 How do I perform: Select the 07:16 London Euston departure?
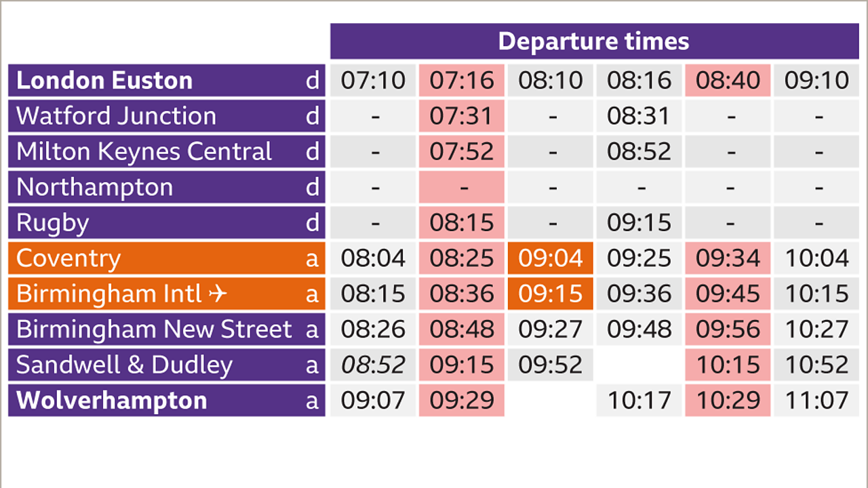point(461,81)
